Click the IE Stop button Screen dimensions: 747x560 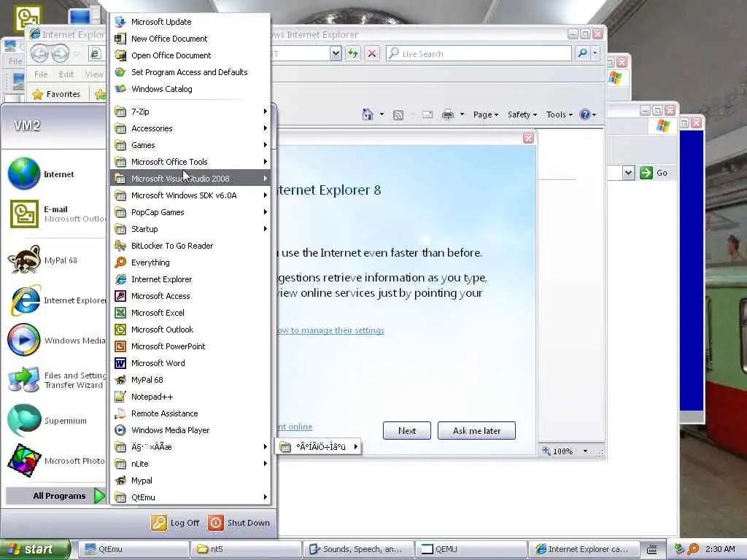[372, 53]
